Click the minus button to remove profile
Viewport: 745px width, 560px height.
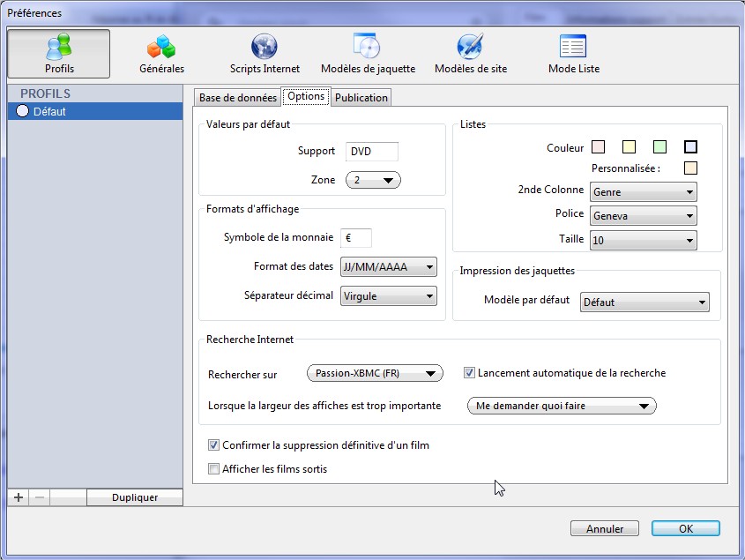point(39,497)
